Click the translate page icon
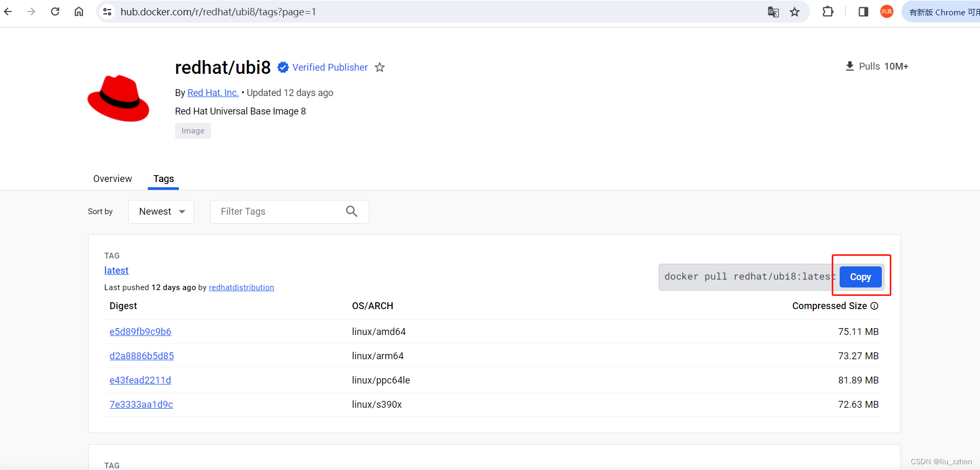This screenshot has height=470, width=980. [x=773, y=12]
